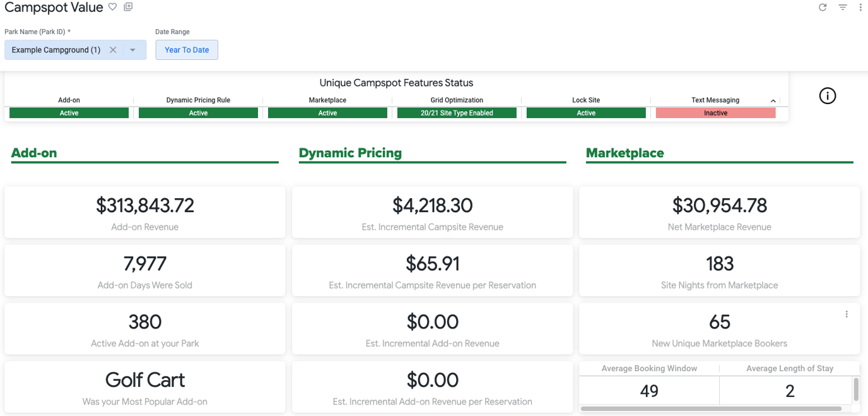Click the Active status chip under Dynamic Pricing Rule
The height and width of the screenshot is (416, 868).
pyautogui.click(x=198, y=112)
